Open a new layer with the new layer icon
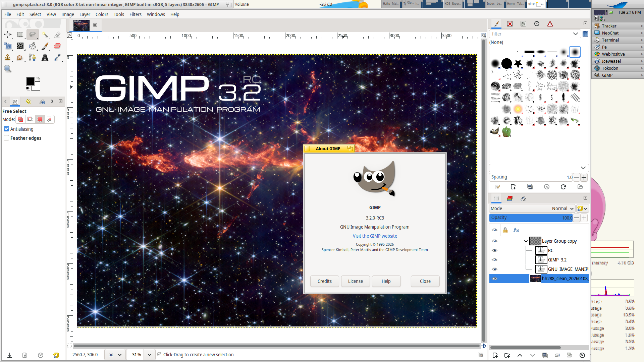 (495, 355)
